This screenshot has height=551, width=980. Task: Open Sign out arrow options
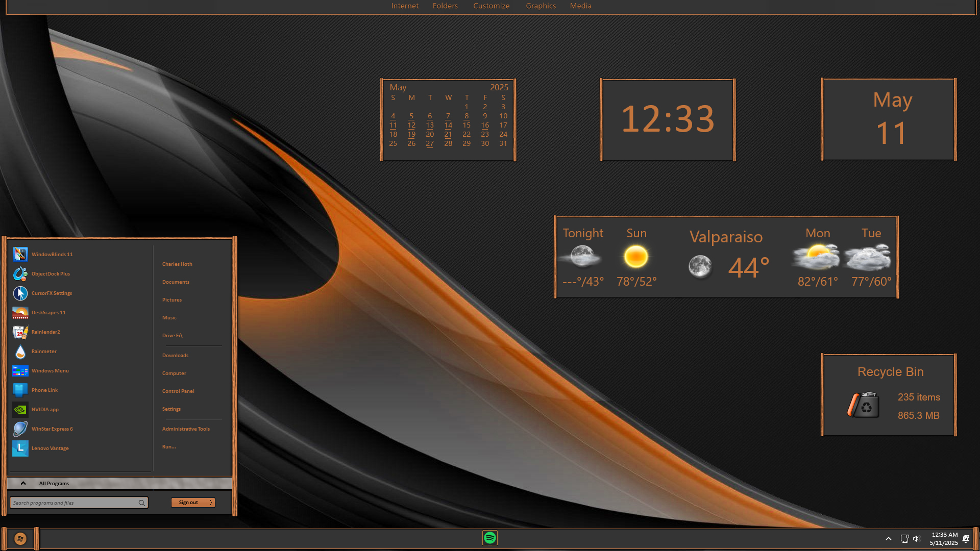click(211, 503)
